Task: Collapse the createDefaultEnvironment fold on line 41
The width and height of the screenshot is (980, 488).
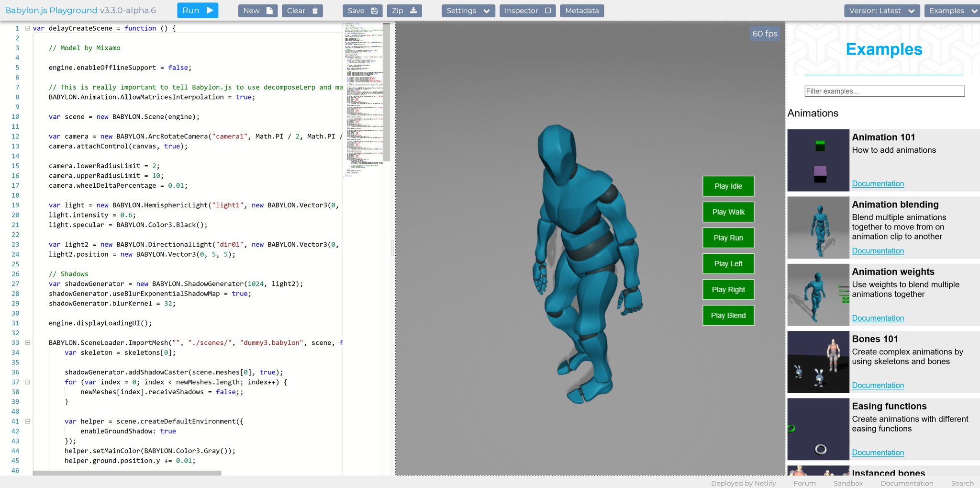Action: click(27, 421)
